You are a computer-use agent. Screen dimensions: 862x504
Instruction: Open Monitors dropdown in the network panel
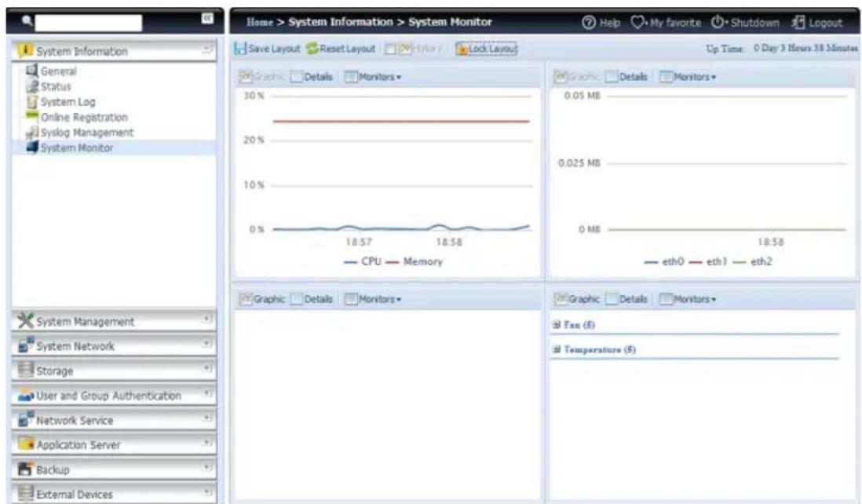[x=689, y=77]
